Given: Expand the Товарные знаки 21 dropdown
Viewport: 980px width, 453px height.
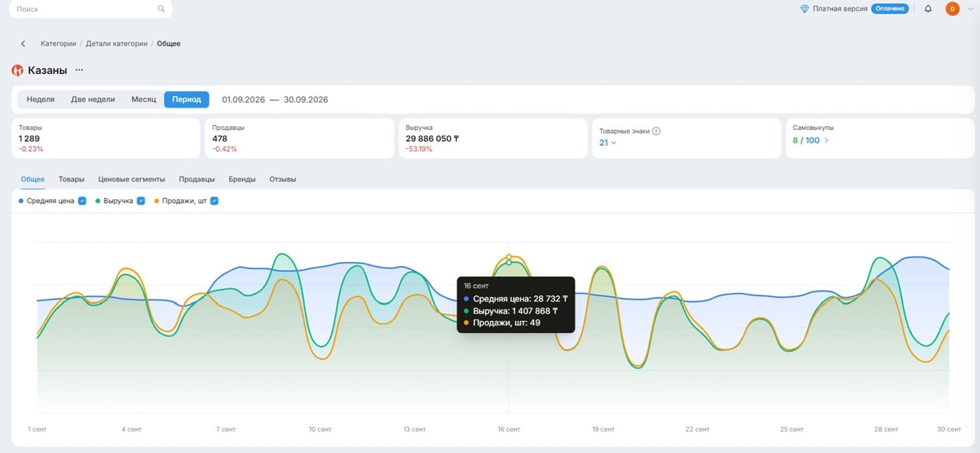Looking at the screenshot, I should click(608, 142).
